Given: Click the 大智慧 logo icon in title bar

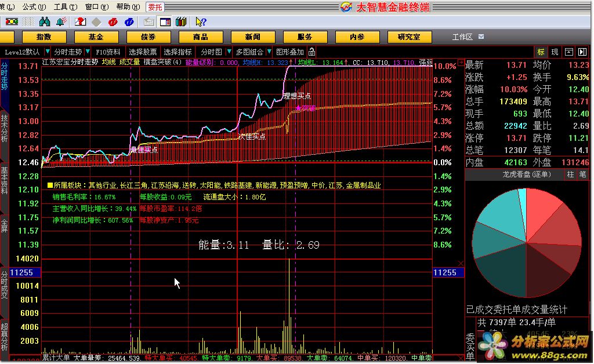Looking at the screenshot, I should coord(346,7).
